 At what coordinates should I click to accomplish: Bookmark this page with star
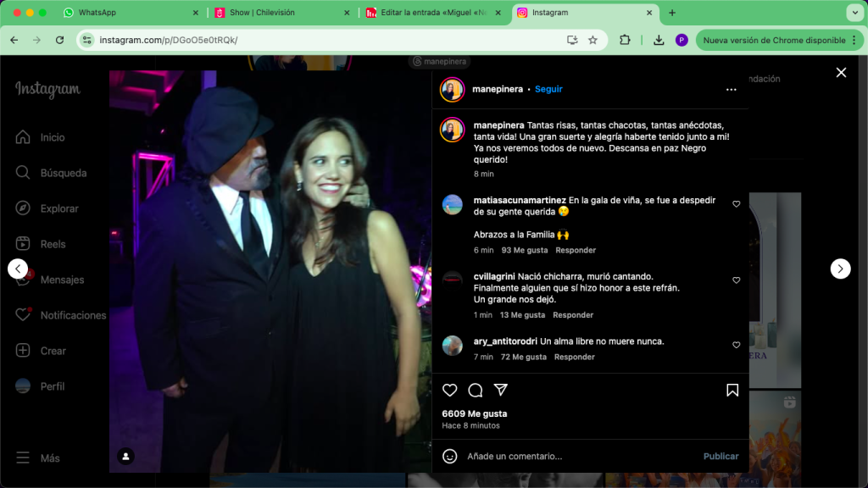593,40
